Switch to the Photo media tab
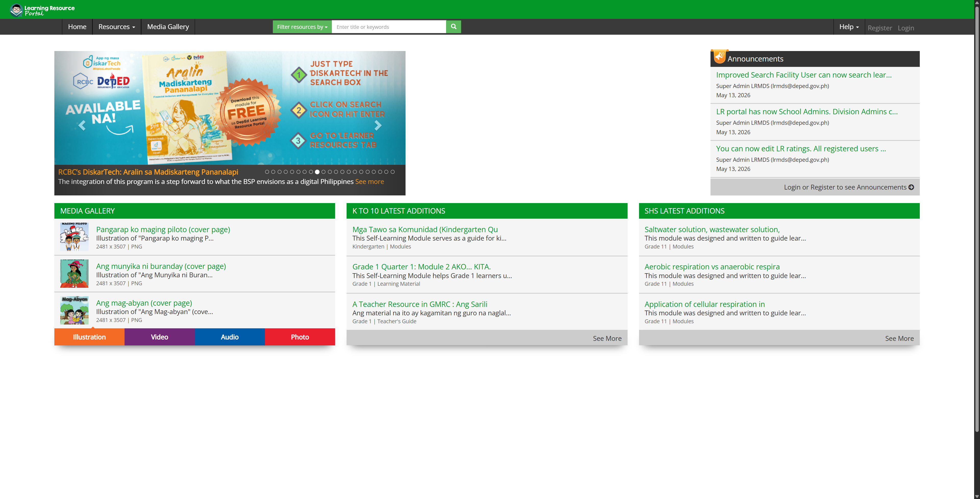Viewport: 980px width, 499px height. [300, 337]
